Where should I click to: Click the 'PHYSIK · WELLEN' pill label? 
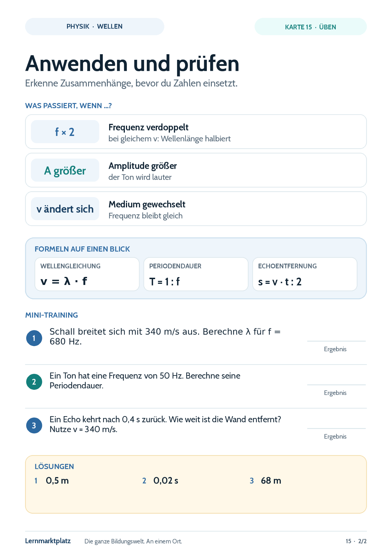(x=95, y=27)
